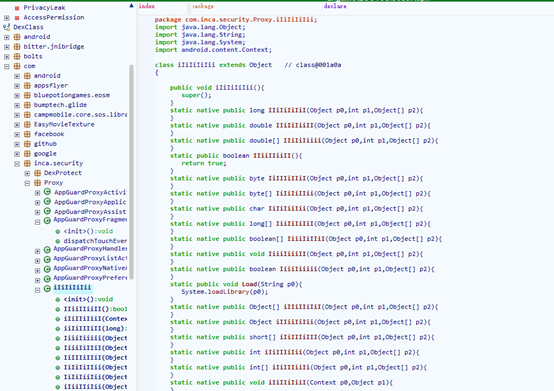Collapse the com package

pyautogui.click(x=7, y=66)
